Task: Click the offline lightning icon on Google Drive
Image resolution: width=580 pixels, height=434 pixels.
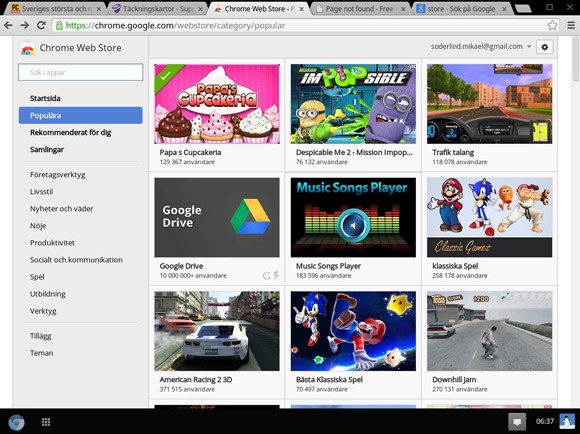Action: point(276,275)
